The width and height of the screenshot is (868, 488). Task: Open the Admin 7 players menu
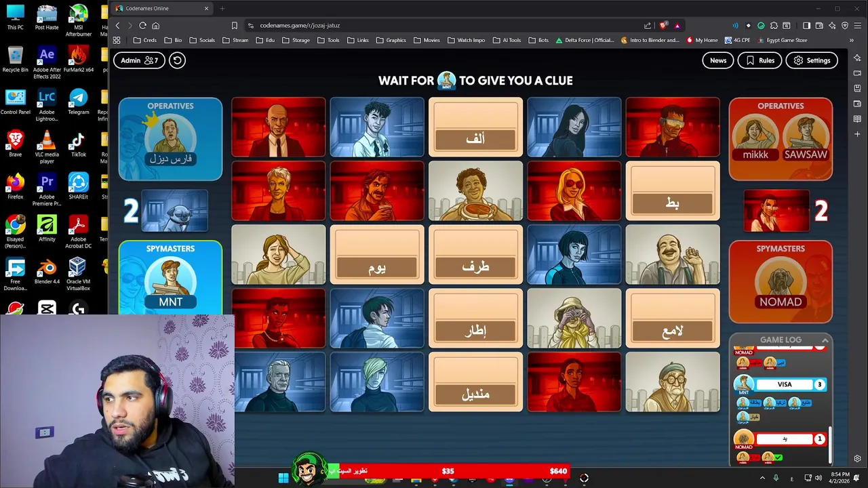(x=139, y=60)
